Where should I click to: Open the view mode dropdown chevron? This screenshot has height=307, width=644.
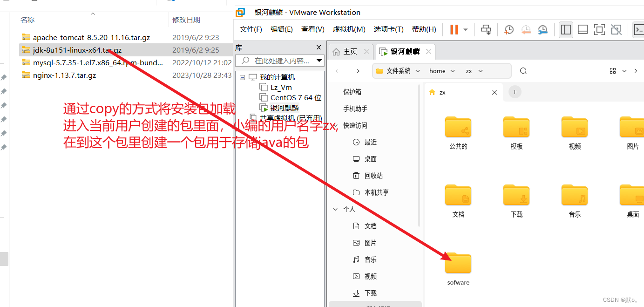[x=625, y=71]
